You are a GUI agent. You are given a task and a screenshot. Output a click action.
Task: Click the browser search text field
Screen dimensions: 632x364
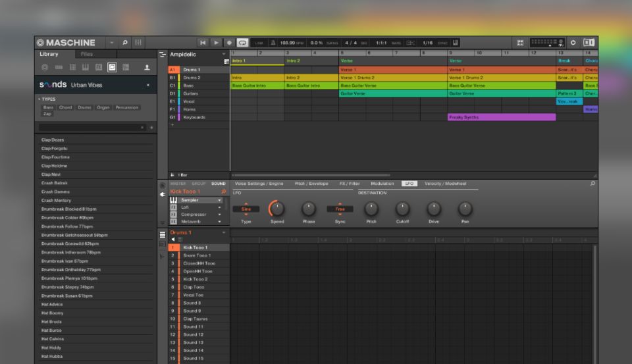tap(92, 128)
